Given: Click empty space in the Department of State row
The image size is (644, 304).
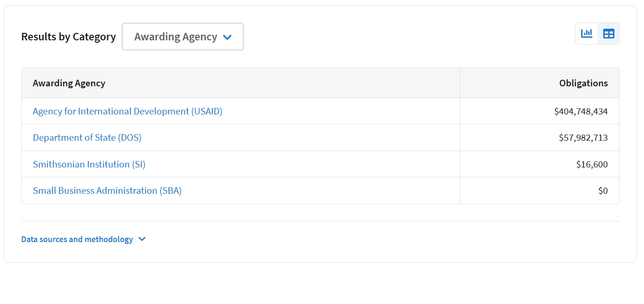Looking at the screenshot, I should click(x=300, y=137).
